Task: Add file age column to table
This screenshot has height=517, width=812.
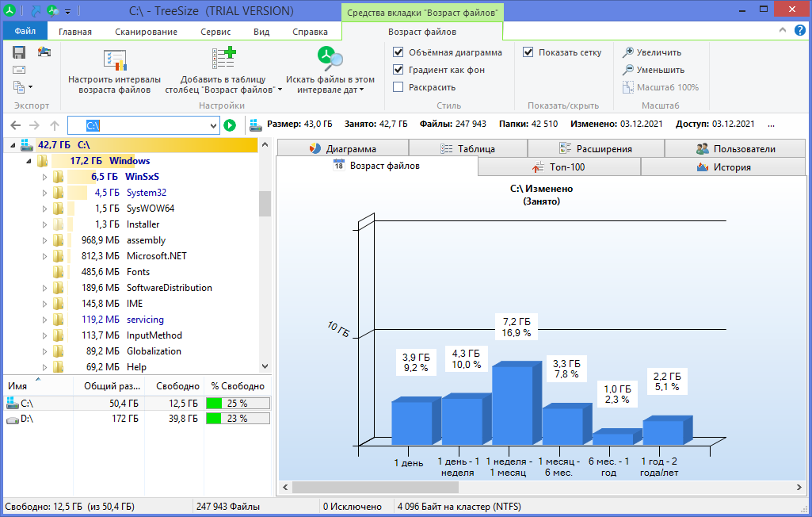Action: 223,71
